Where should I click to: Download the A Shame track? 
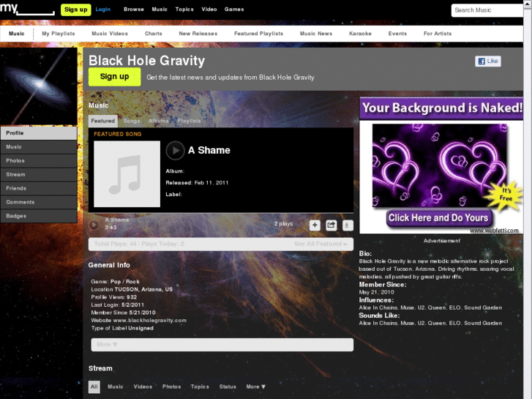(x=347, y=225)
